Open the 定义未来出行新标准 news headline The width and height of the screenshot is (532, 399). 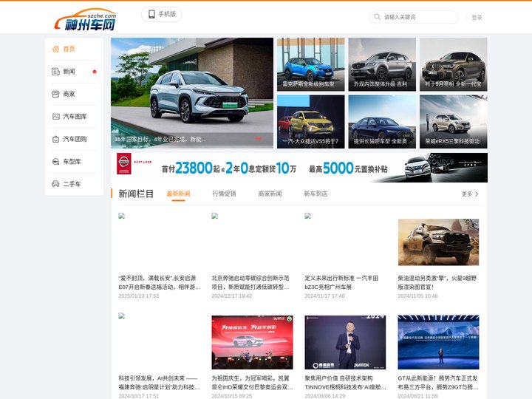point(341,282)
